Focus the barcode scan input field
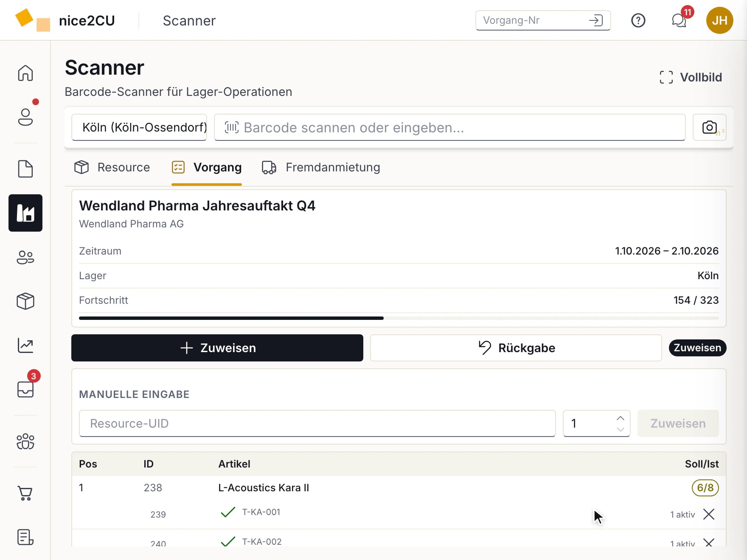The height and width of the screenshot is (560, 747). (450, 127)
